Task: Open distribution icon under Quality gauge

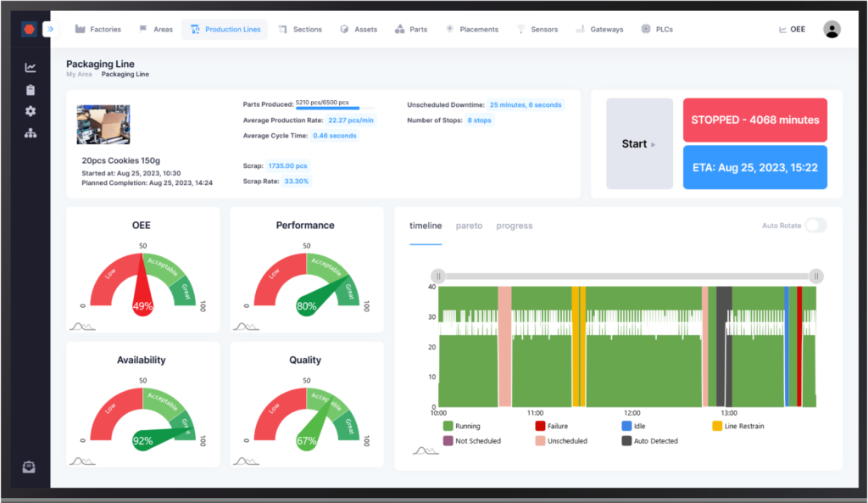Action: 246,461
